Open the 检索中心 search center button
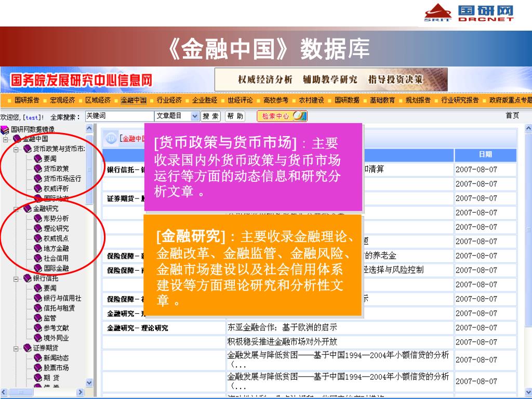The height and width of the screenshot is (399, 532). point(282,116)
